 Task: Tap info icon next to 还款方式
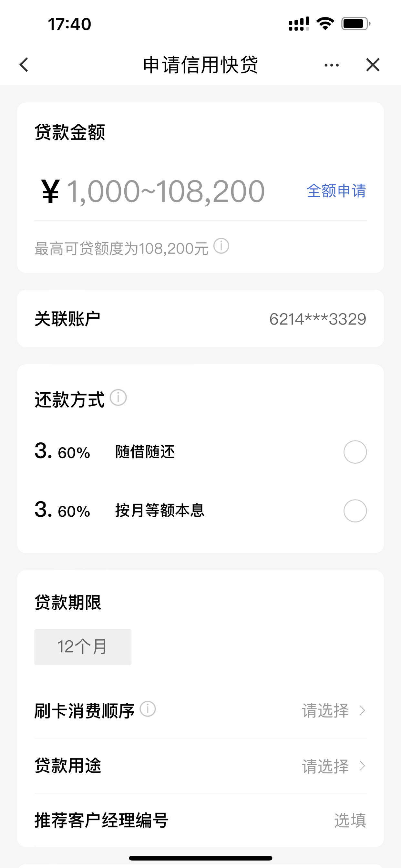pyautogui.click(x=118, y=398)
